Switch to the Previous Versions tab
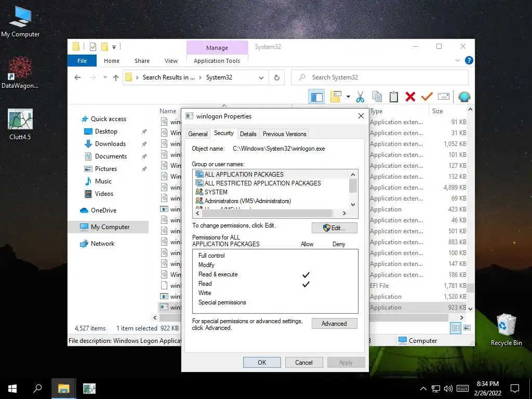The height and width of the screenshot is (399, 532). [284, 134]
